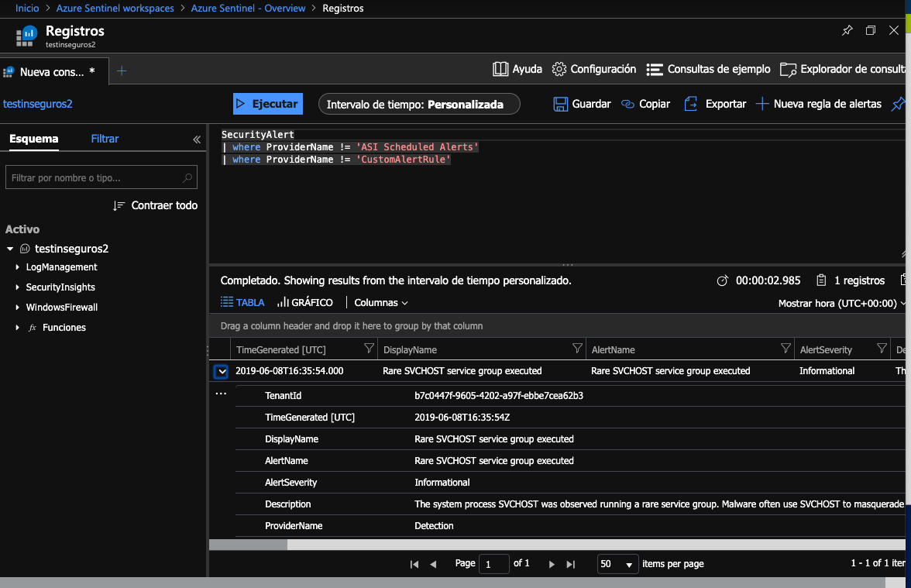Click the Ayuda book icon
This screenshot has height=588, width=911.
pos(500,69)
